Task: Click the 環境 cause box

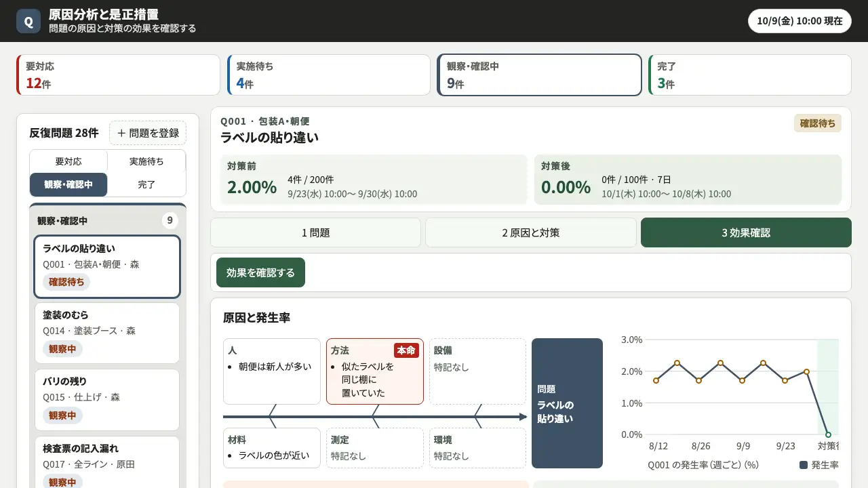Action: pos(477,448)
